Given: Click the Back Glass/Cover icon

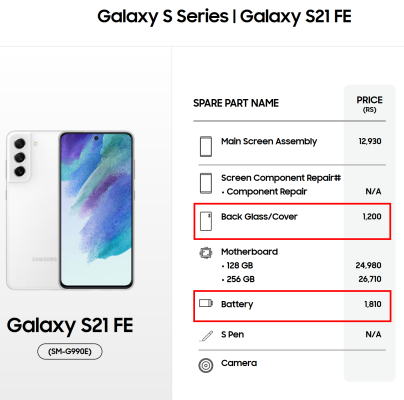Looking at the screenshot, I should point(206,221).
